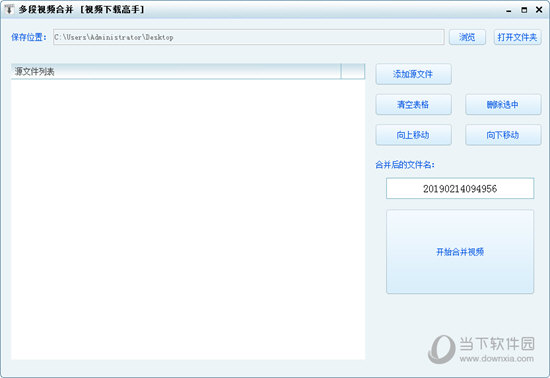Move item up with 向上移动
Screen dimensions: 550x378
[x=413, y=135]
